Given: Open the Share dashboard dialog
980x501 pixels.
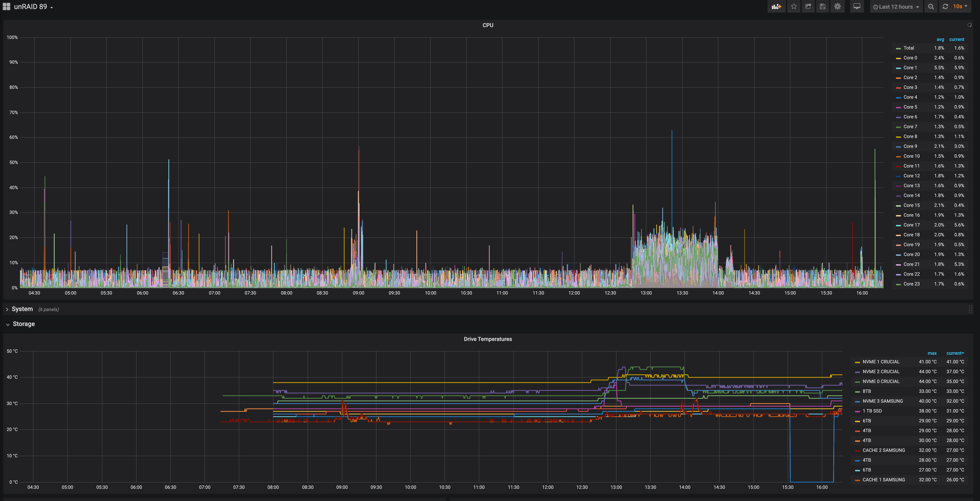Looking at the screenshot, I should (808, 6).
